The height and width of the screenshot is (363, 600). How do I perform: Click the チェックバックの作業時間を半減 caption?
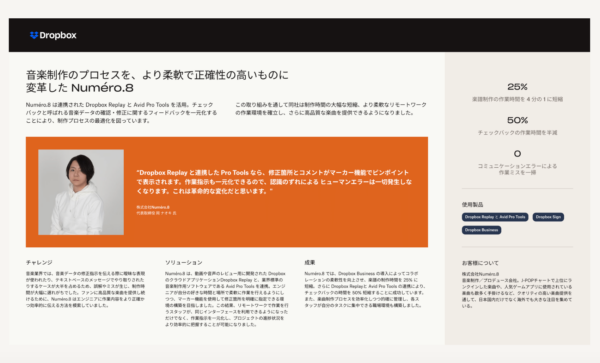pos(517,133)
